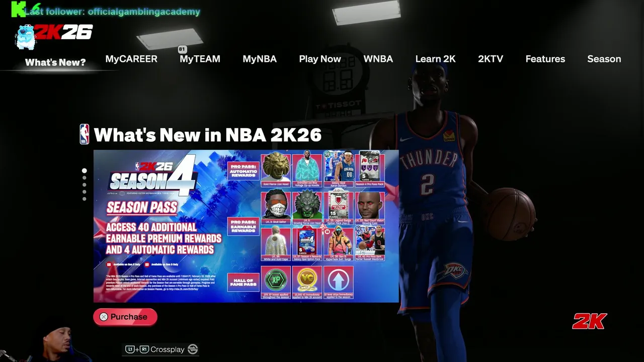This screenshot has width=644, height=362.
Task: Switch to the WNBA tab
Action: click(x=378, y=59)
